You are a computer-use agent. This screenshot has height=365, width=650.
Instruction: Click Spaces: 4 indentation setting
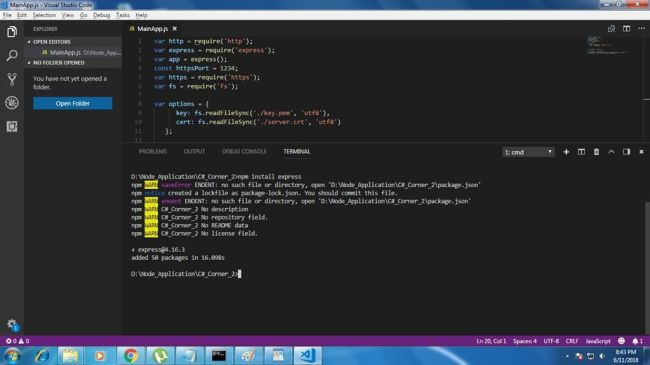[524, 341]
